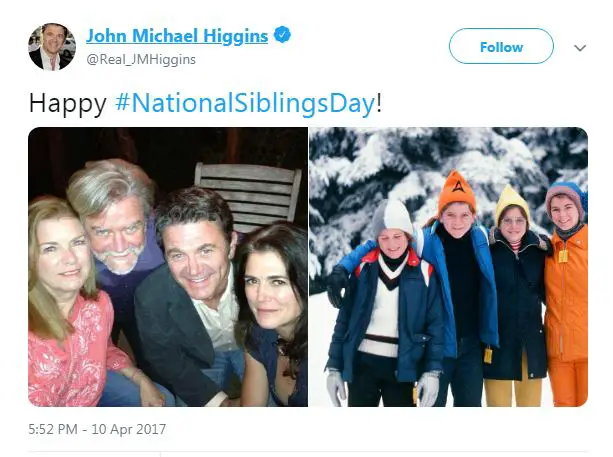The height and width of the screenshot is (457, 613).
Task: Click the wooden chair behind the group
Action: click(x=249, y=194)
